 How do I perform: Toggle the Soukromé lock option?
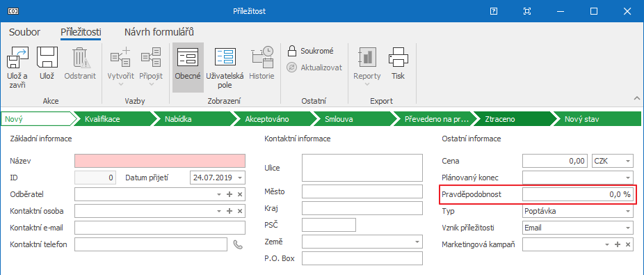click(x=310, y=51)
